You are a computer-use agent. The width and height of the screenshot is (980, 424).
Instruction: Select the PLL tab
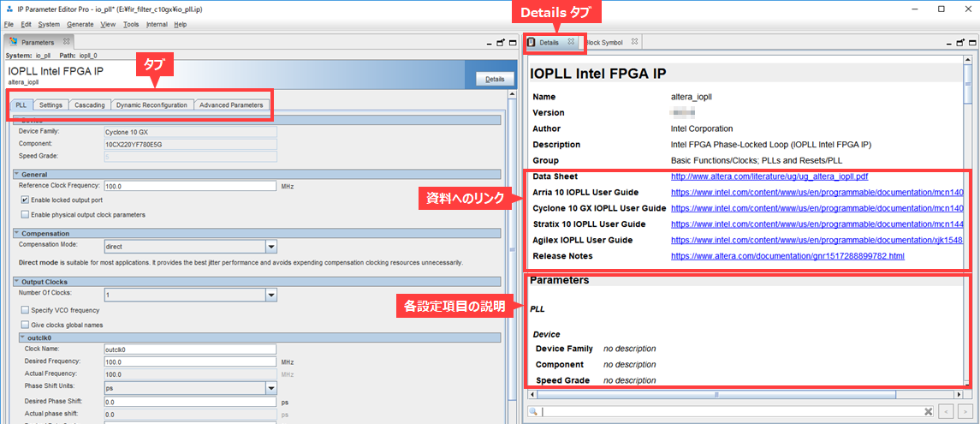click(x=21, y=105)
